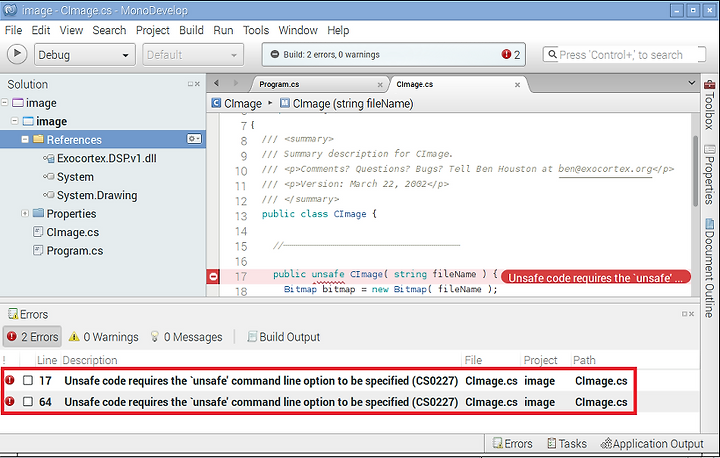Open the Toolbox side panel
Screen dimensions: 720x458
click(x=709, y=105)
